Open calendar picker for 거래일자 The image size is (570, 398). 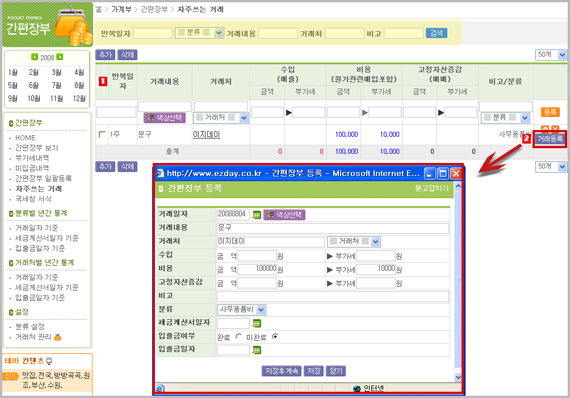coord(257,215)
